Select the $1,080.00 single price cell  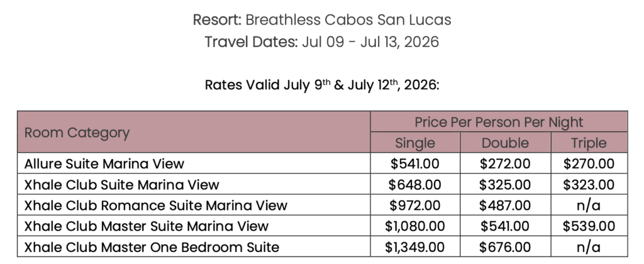(x=415, y=226)
